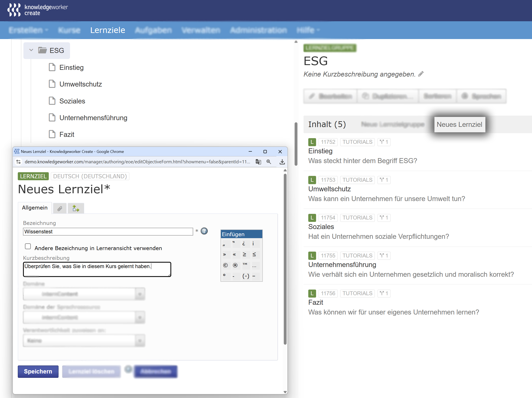
Task: Select Unternehmensführung in the tree
Action: point(93,118)
